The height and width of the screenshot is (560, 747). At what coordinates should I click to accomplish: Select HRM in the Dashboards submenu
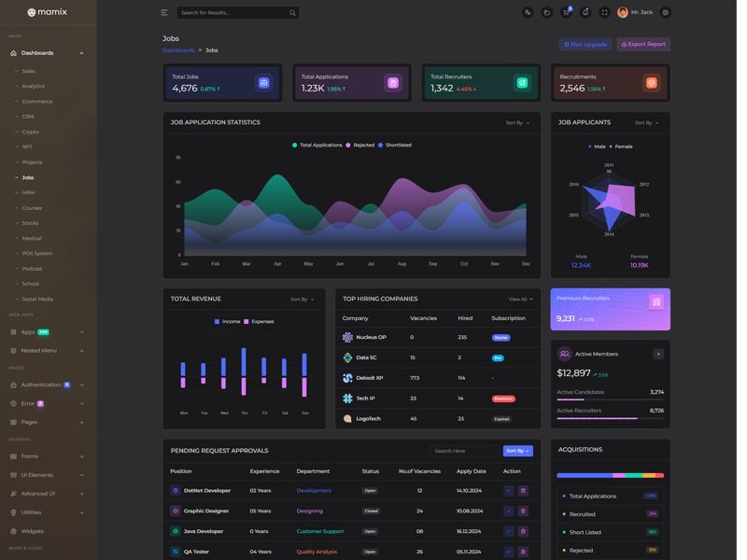point(28,192)
